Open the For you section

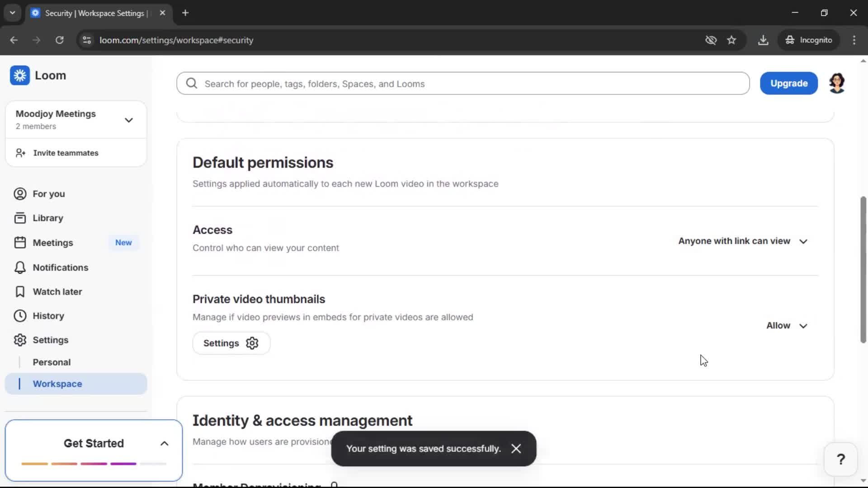pos(48,194)
